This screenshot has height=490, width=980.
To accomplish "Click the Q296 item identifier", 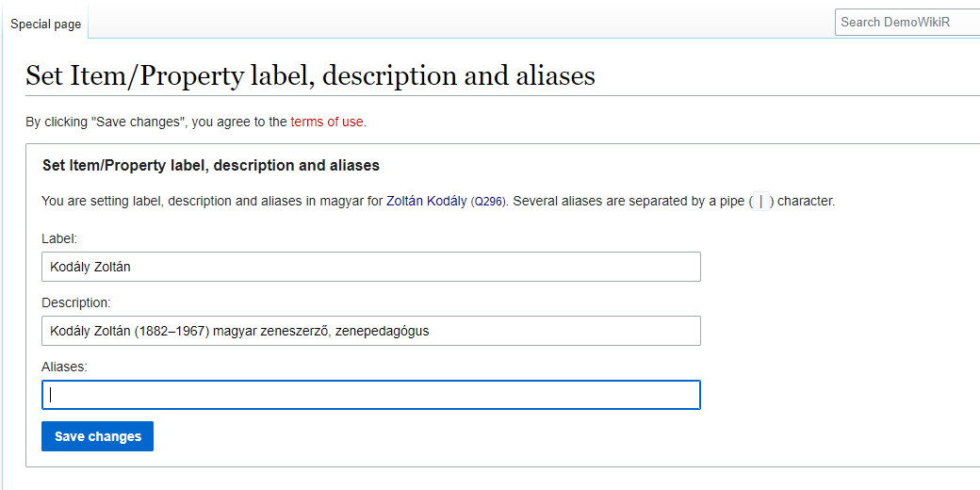I will [x=489, y=202].
